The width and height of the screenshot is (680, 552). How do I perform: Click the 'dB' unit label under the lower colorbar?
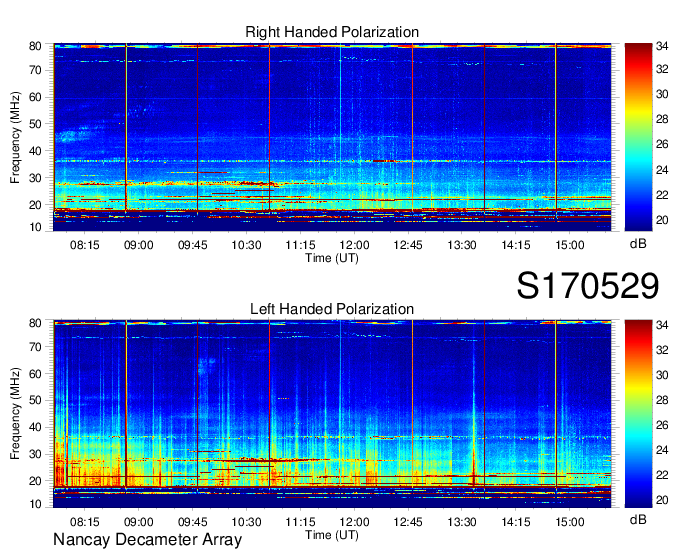638,520
